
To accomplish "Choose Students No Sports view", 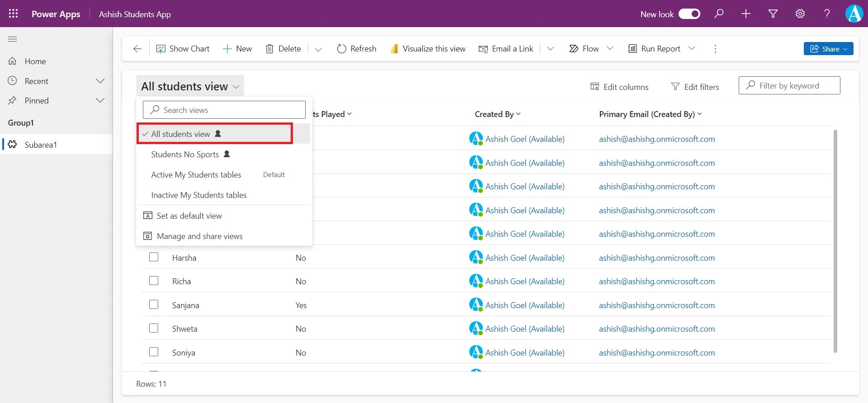I will click(185, 155).
